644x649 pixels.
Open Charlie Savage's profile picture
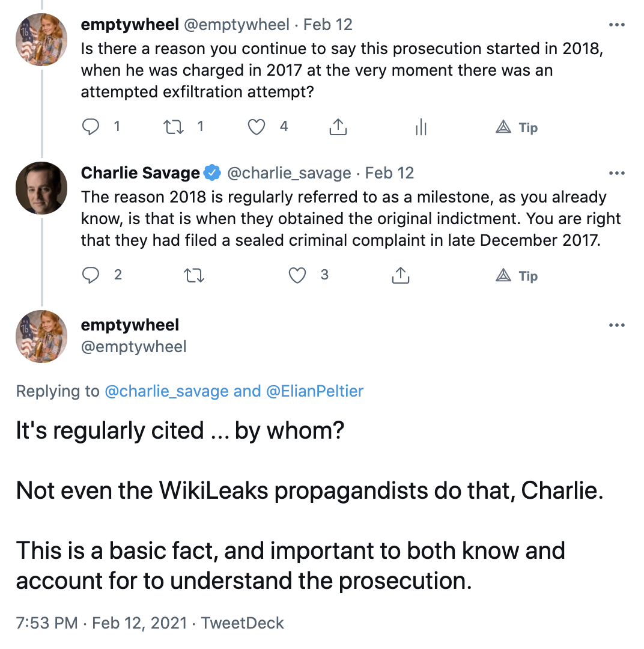point(41,188)
